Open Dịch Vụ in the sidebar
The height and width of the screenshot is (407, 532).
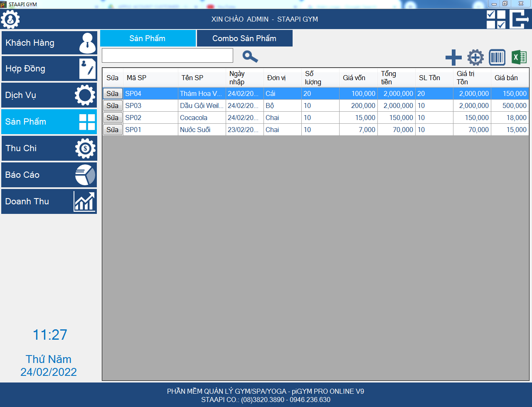[49, 95]
